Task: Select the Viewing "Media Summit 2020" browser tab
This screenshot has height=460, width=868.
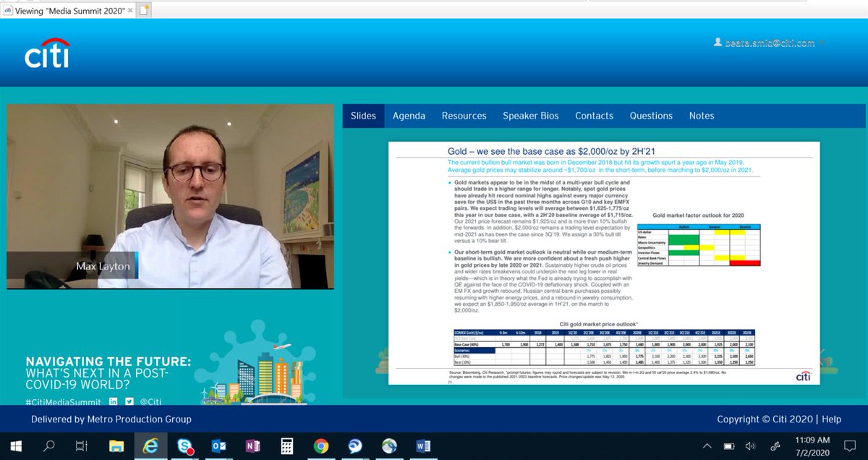Action: pos(68,11)
